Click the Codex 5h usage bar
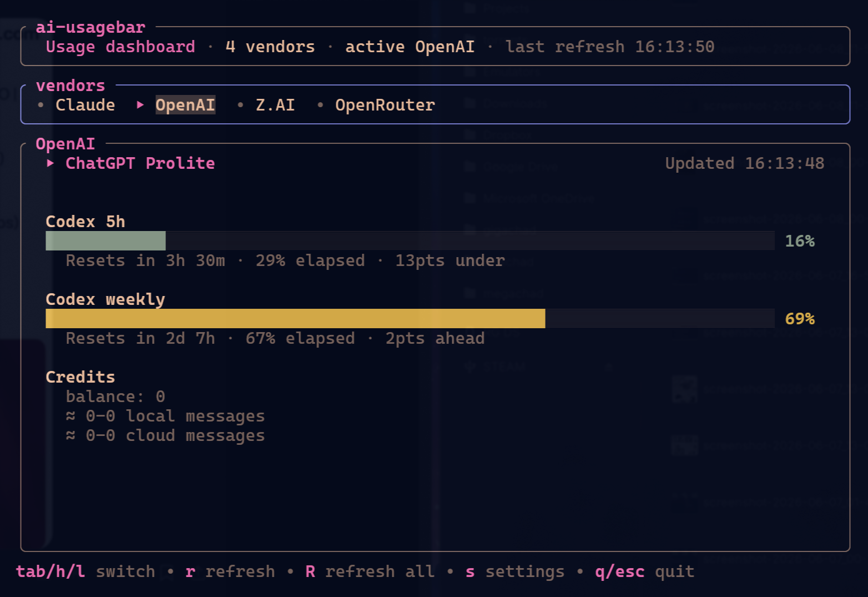868x597 pixels. coord(410,240)
